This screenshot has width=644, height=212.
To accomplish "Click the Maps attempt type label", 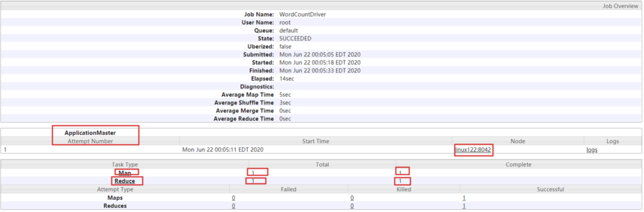I will [x=115, y=198].
